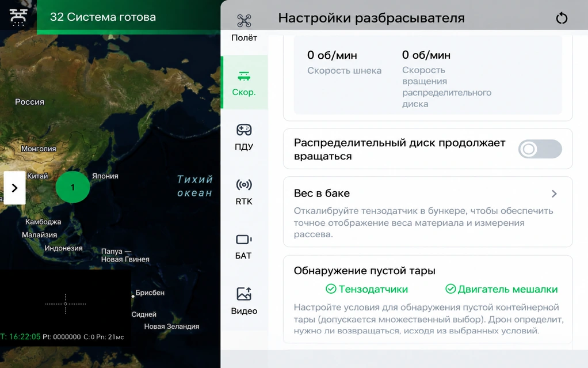
Task: Click the Тихий океан map label
Action: tap(194, 186)
